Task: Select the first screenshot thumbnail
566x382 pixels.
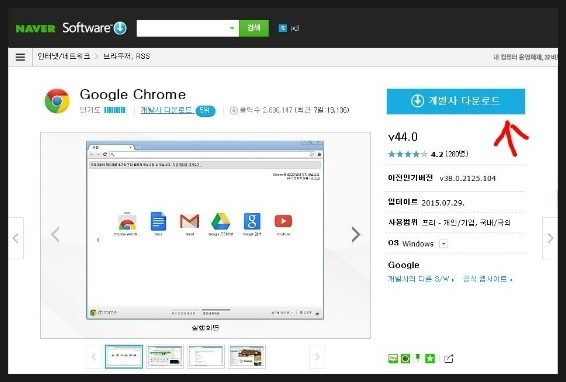Action: click(x=124, y=357)
